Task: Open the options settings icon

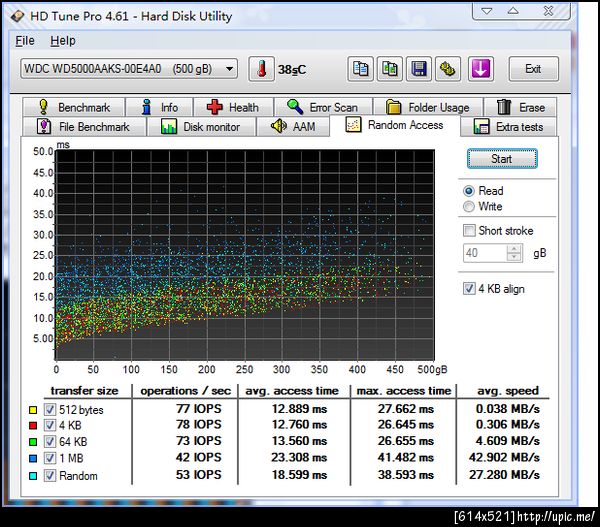Action: (448, 69)
